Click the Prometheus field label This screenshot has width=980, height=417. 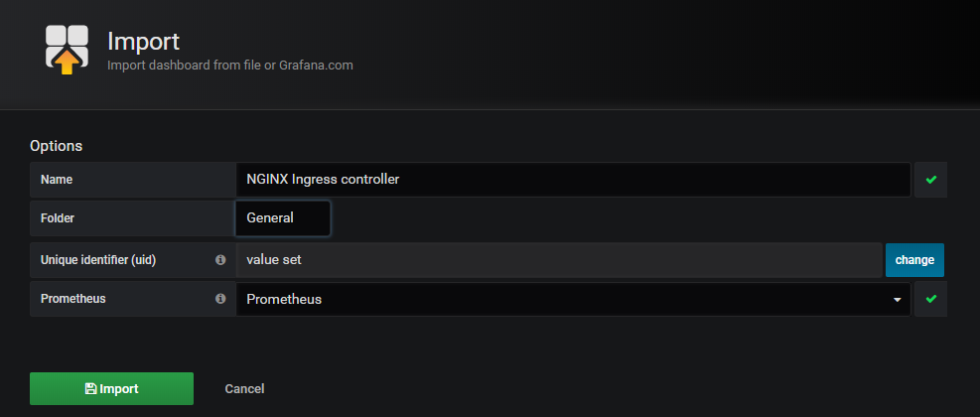coord(73,299)
